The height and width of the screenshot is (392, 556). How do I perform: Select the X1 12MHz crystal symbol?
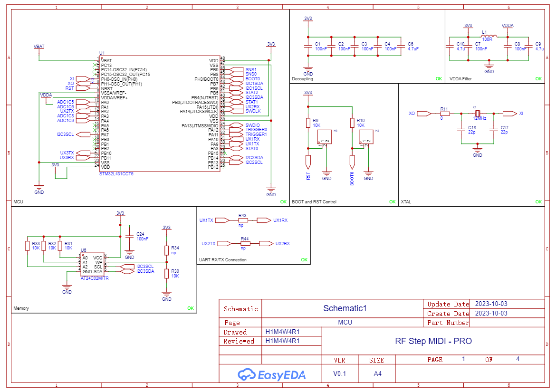coord(477,114)
